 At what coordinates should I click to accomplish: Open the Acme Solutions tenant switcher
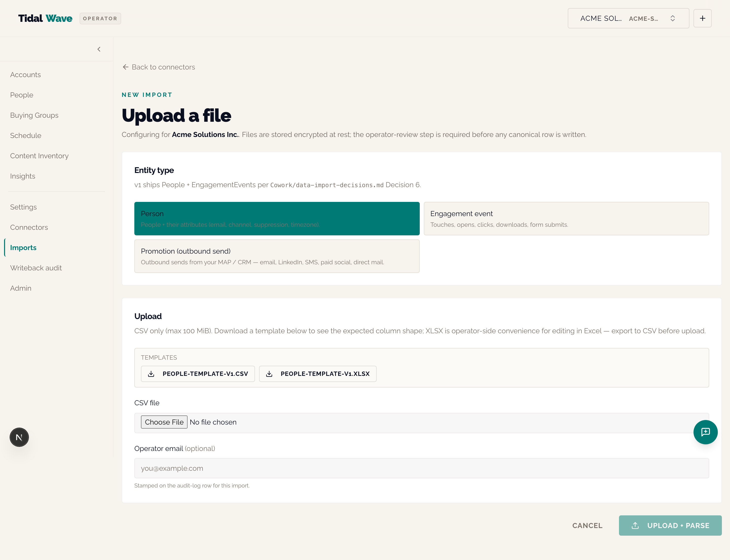click(x=628, y=18)
